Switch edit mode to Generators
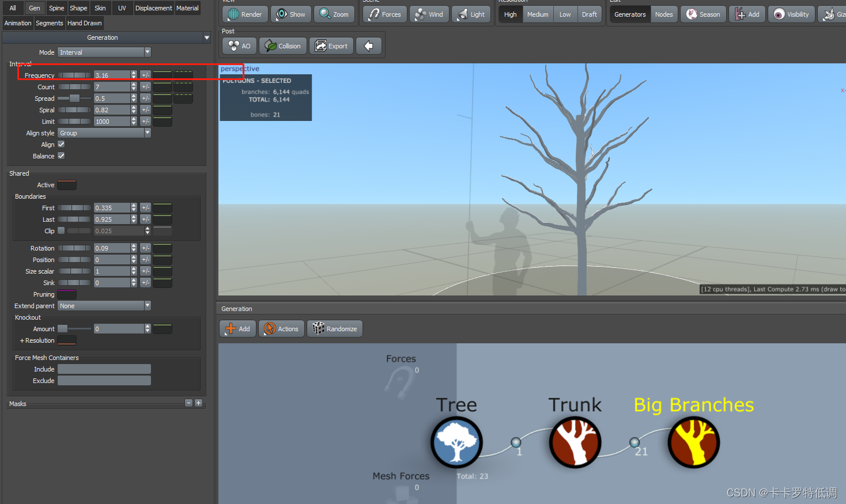 click(630, 14)
